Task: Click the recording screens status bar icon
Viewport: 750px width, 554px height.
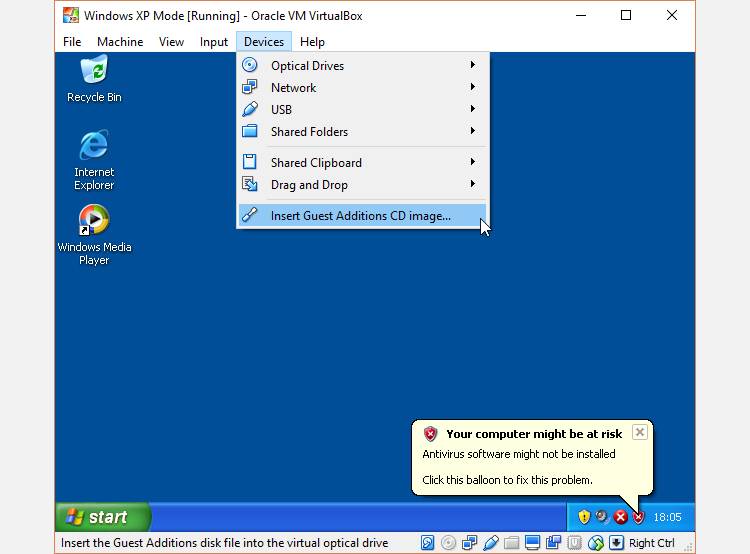Action: point(553,543)
